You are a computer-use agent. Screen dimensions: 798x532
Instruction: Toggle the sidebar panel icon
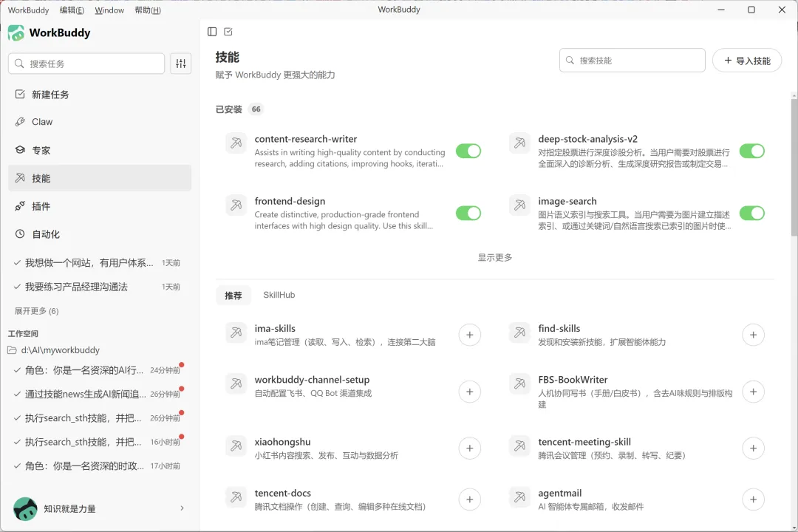tap(212, 32)
